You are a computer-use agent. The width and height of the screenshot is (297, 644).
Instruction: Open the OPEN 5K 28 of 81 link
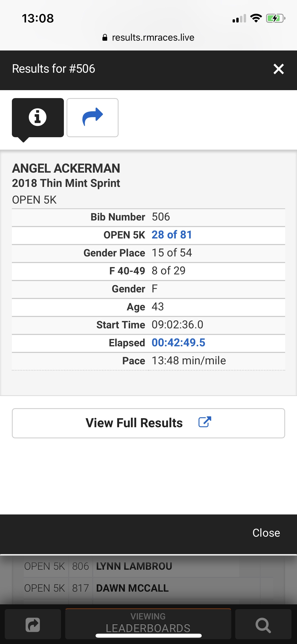[172, 235]
